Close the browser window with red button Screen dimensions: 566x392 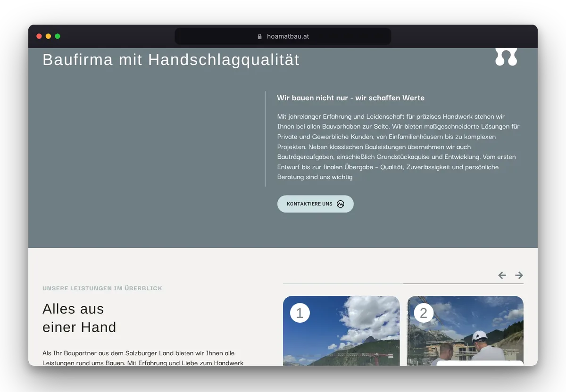pos(39,36)
